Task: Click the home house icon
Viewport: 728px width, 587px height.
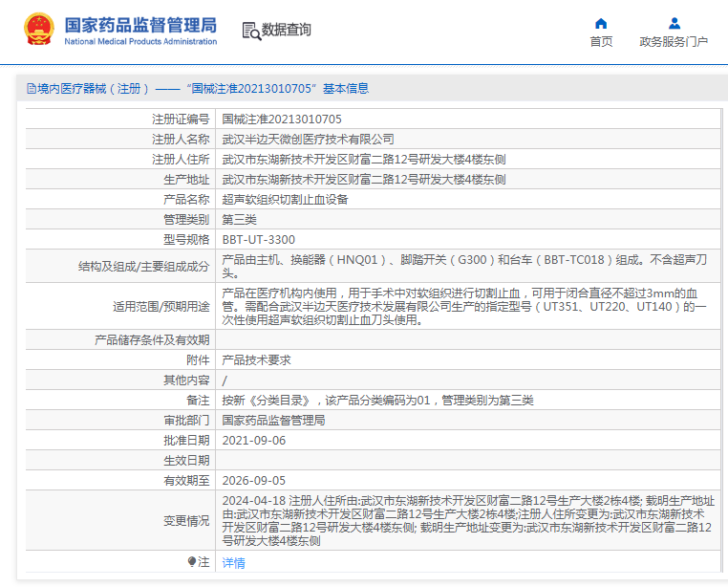Action: (601, 23)
